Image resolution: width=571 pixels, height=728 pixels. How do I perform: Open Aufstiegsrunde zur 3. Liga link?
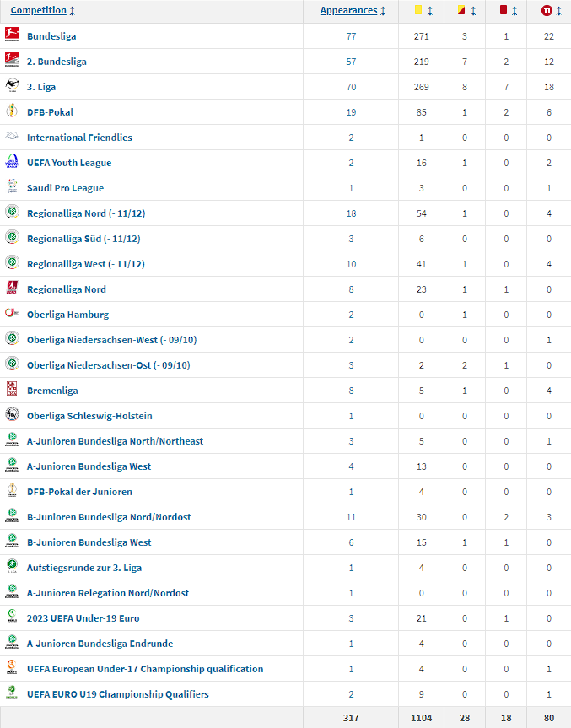[84, 568]
